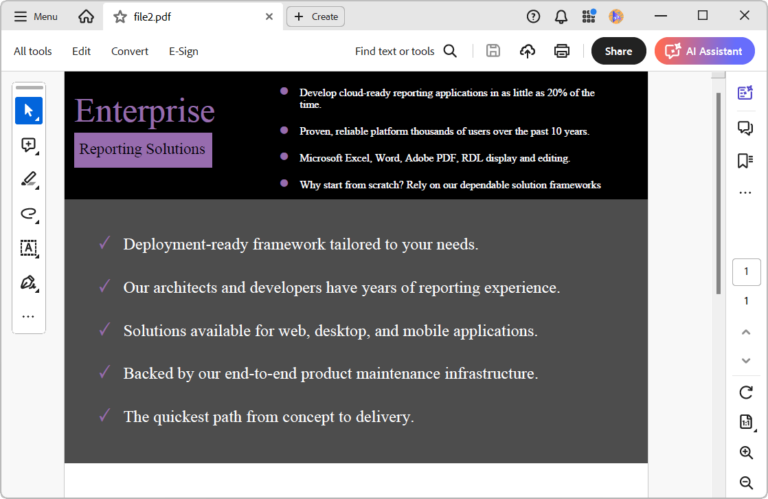This screenshot has height=499, width=768.
Task: Open the All tools menu
Action: tap(32, 51)
